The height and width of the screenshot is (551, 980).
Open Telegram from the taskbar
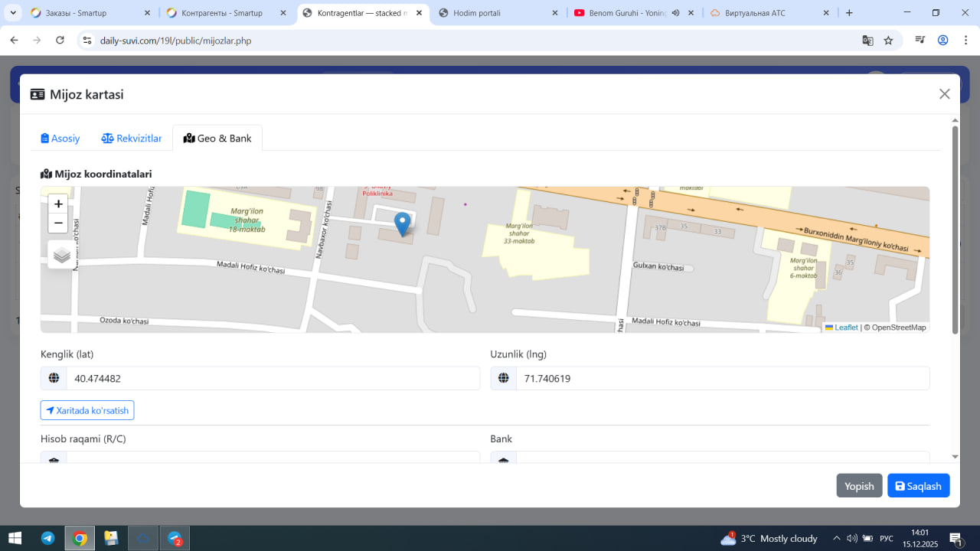[47, 538]
